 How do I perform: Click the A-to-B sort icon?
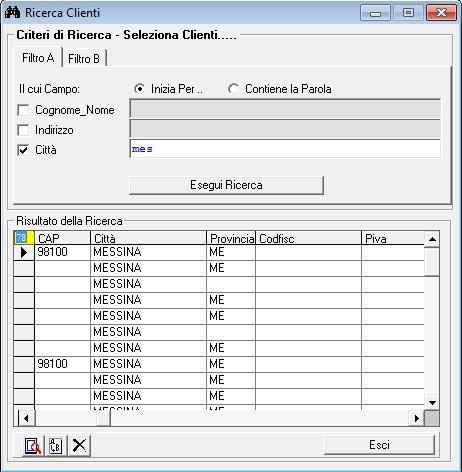coord(56,446)
